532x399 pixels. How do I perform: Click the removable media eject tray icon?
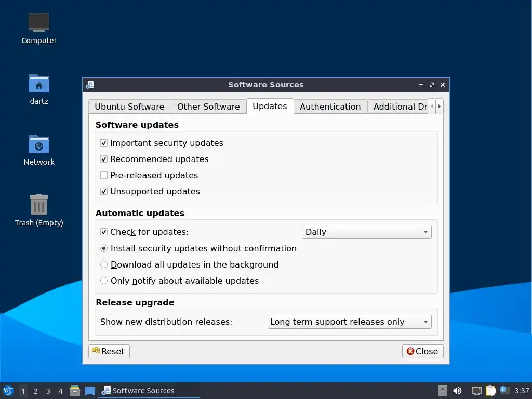[x=443, y=391]
